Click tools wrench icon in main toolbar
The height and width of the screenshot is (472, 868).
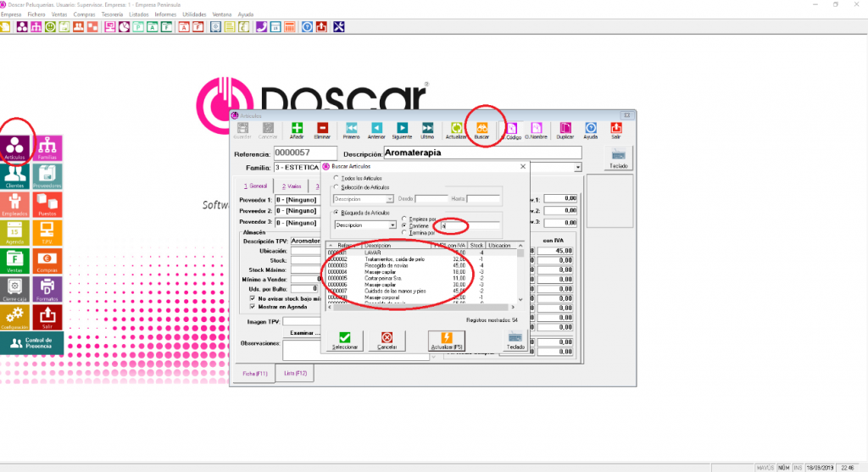pos(339,26)
